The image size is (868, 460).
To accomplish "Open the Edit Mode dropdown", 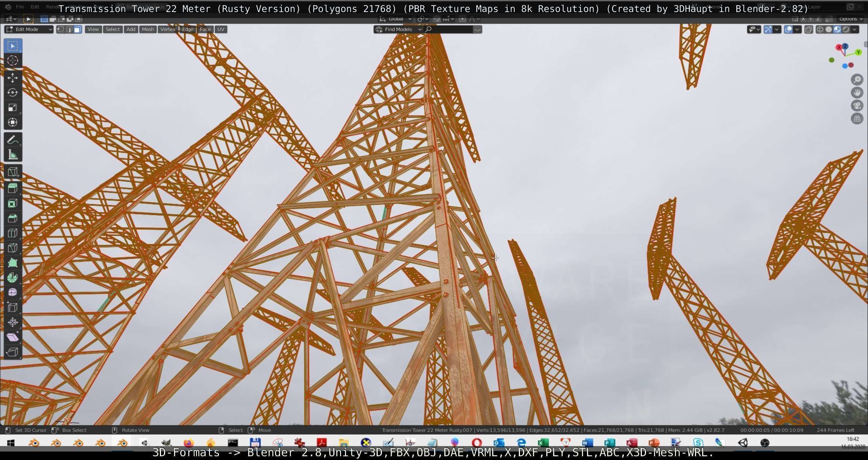I will 29,29.
